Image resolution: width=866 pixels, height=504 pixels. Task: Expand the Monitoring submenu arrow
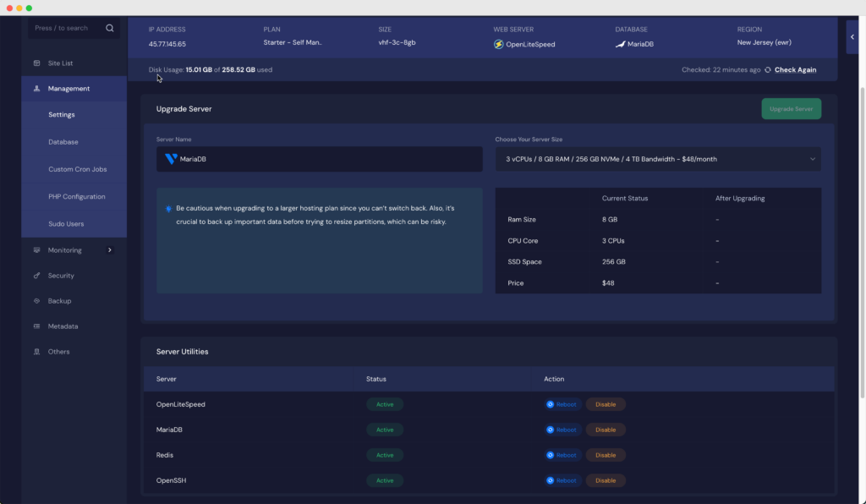point(109,250)
